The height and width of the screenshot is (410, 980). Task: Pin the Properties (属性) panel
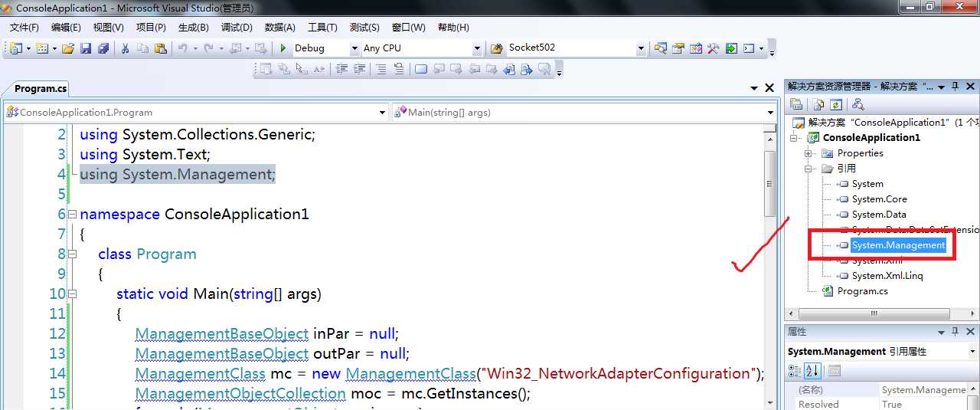[955, 332]
